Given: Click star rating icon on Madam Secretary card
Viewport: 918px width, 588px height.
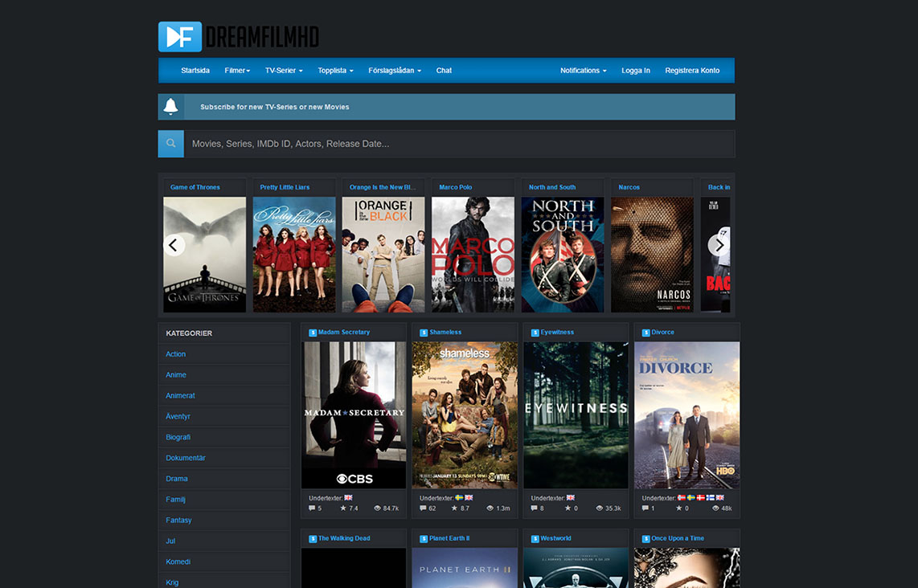Looking at the screenshot, I should [x=344, y=508].
